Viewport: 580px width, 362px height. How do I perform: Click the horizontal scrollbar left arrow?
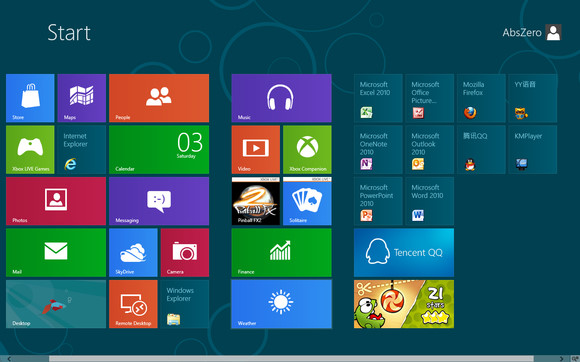(x=9, y=359)
